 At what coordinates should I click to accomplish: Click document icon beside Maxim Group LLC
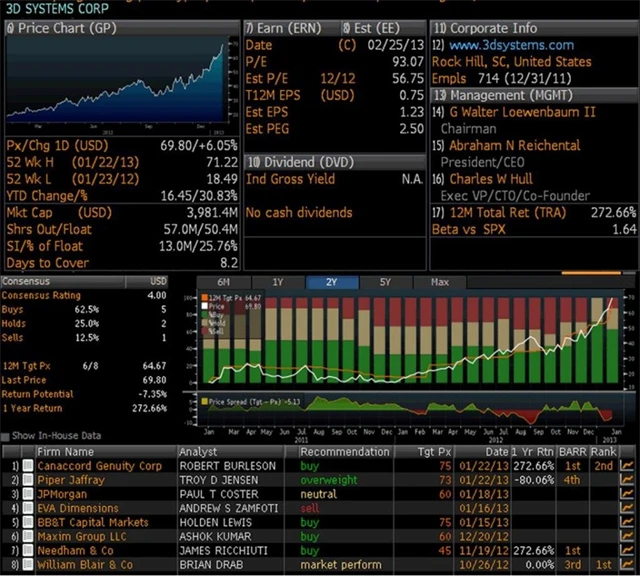(x=28, y=536)
